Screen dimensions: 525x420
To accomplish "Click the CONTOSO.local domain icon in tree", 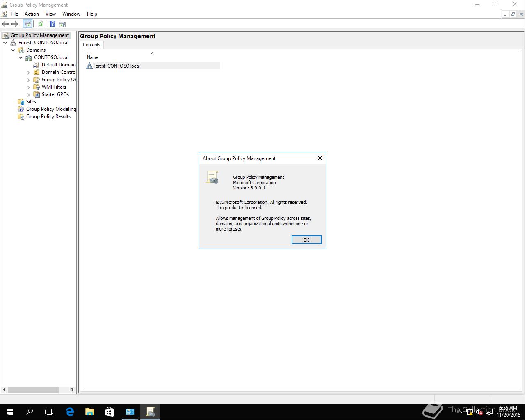I will point(29,57).
